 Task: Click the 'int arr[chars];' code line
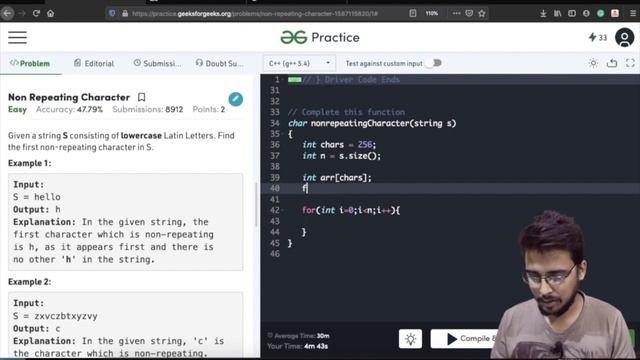pos(337,178)
